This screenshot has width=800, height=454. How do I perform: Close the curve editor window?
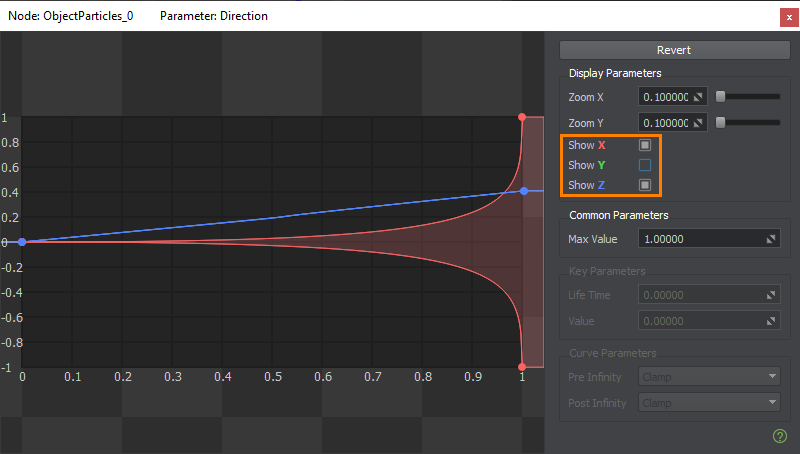coord(787,17)
